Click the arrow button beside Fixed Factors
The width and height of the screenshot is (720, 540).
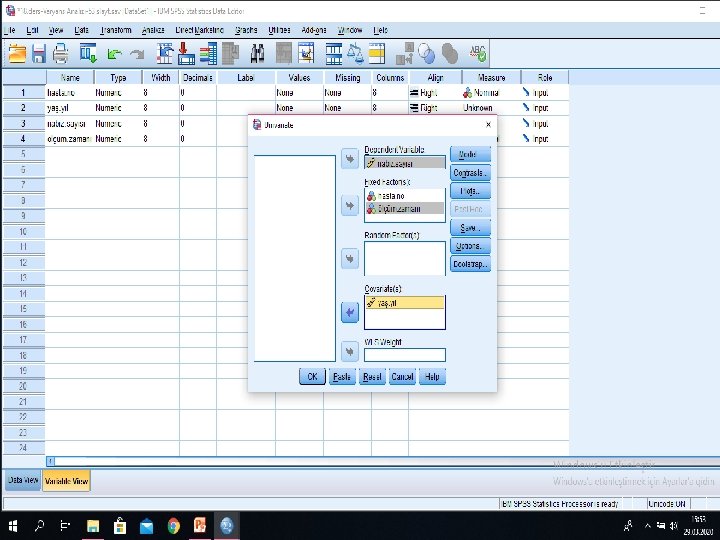pos(350,205)
